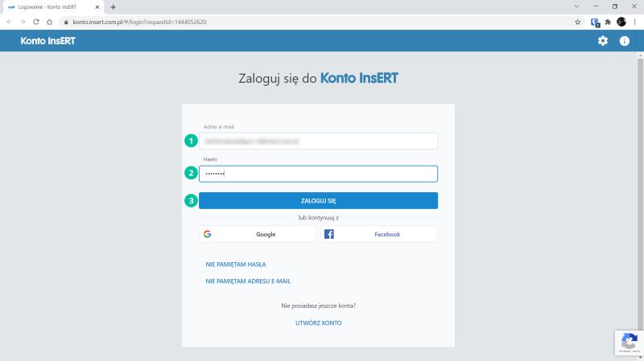Continue with Google login button
This screenshot has height=361, width=644.
[x=258, y=234]
